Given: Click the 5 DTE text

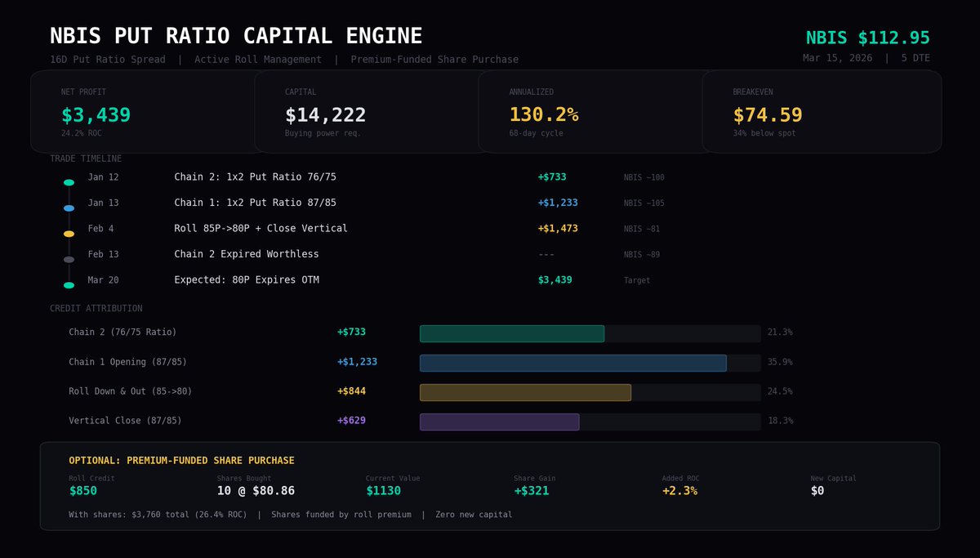Looking at the screenshot, I should coord(915,58).
